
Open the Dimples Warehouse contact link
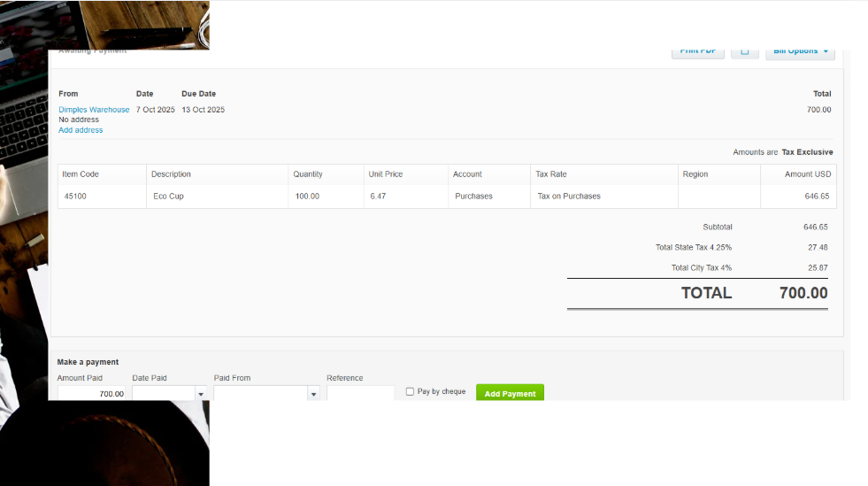(94, 110)
